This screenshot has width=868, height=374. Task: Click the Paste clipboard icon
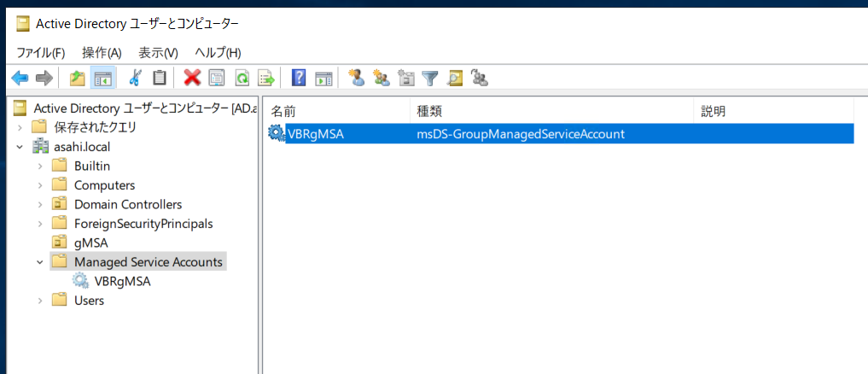point(160,78)
